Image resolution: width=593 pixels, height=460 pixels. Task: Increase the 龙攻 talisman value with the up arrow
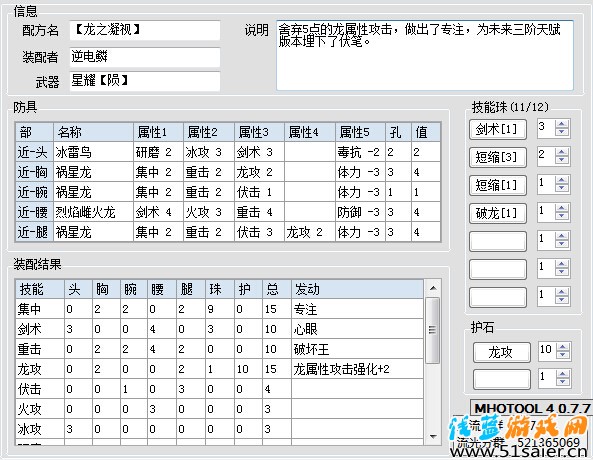563,347
